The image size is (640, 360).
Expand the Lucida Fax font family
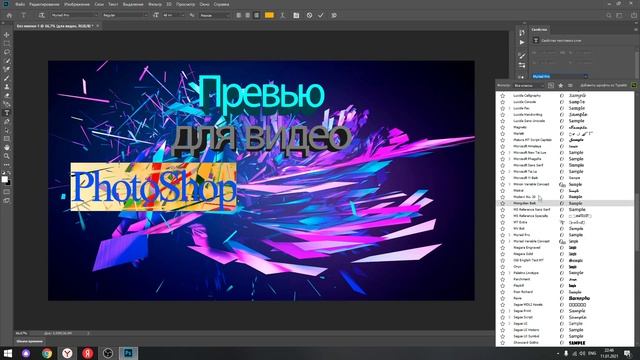(x=509, y=108)
